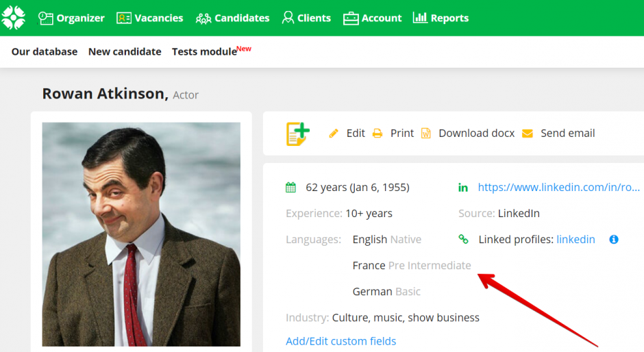Open the LinkedIn profile URL link

(x=558, y=188)
